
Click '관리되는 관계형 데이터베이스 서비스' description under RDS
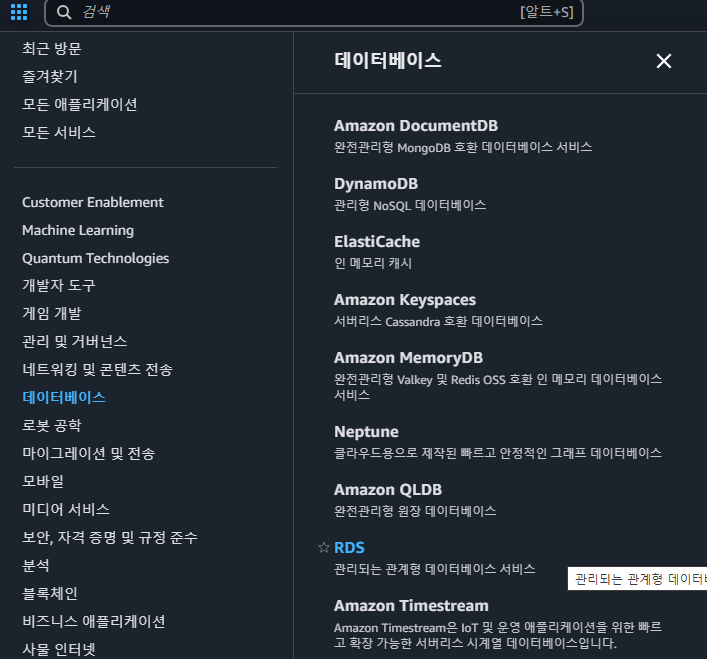click(435, 569)
